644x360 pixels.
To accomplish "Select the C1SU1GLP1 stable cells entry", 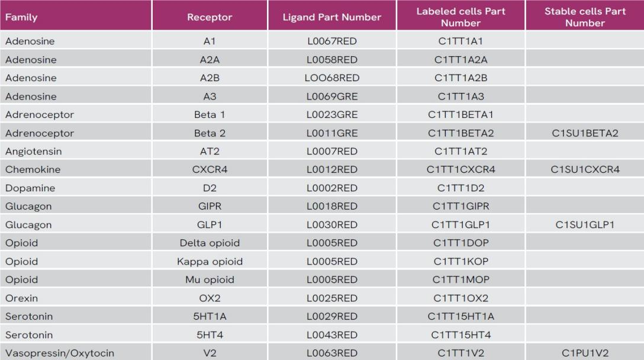I will pyautogui.click(x=585, y=225).
